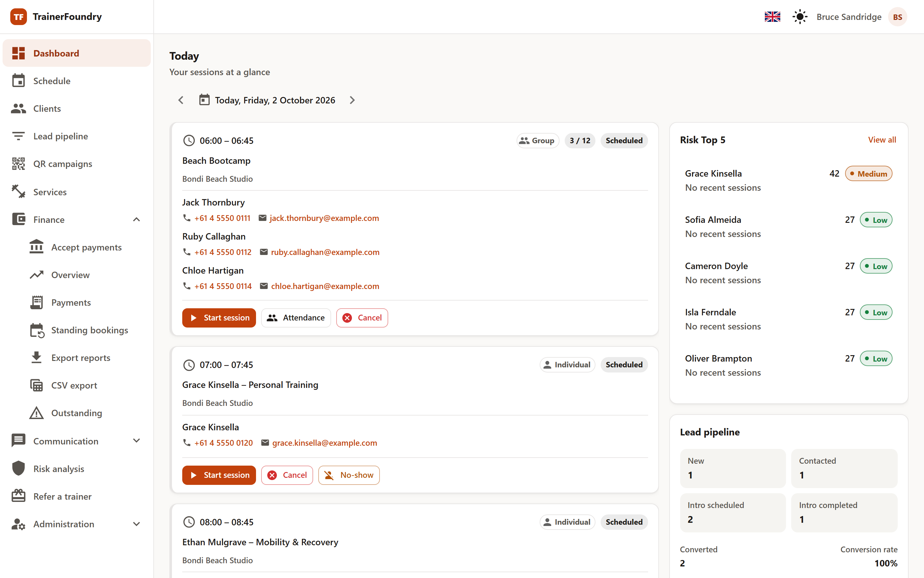Go to next day arrow
924x578 pixels.
point(352,100)
